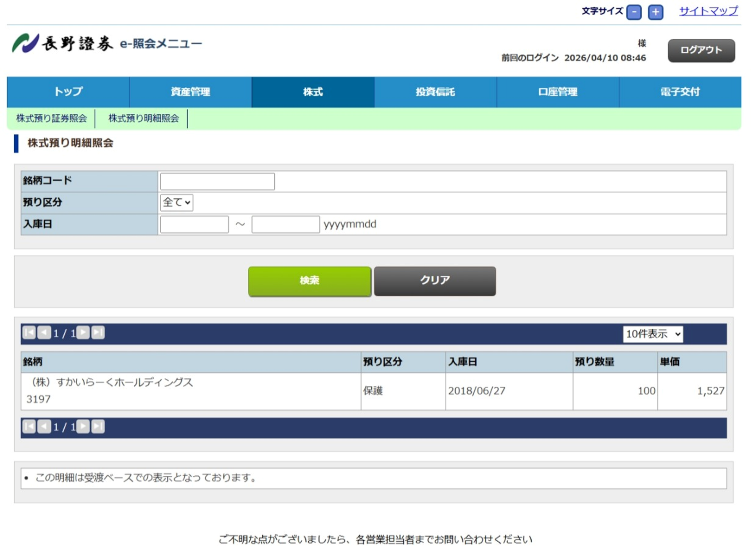Screen dimensions: 756x548
Task: Select the 株式 menu tab
Action: 313,92
